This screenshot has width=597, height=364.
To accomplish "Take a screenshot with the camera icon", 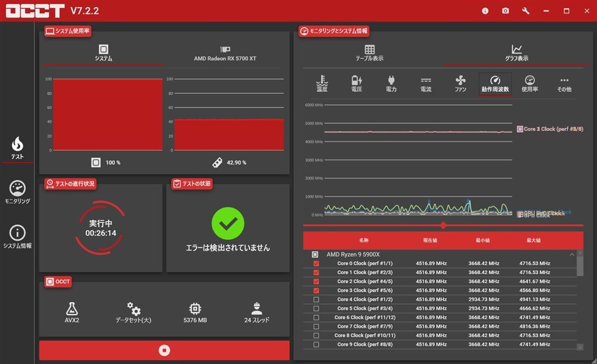I will (x=505, y=10).
